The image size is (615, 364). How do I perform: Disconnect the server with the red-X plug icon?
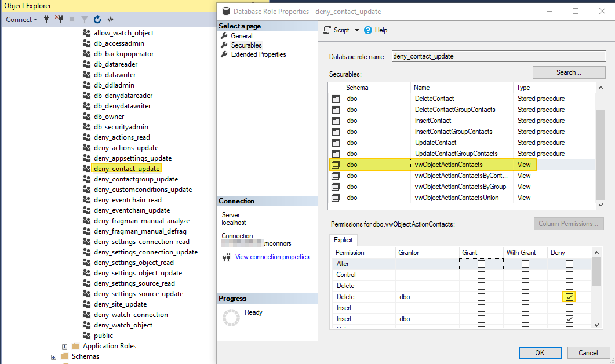60,19
